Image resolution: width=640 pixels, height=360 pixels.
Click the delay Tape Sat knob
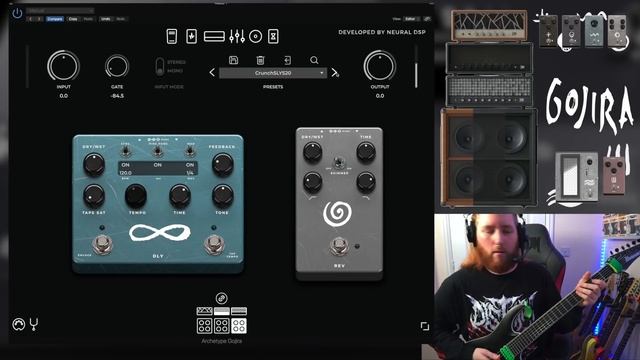tap(94, 196)
